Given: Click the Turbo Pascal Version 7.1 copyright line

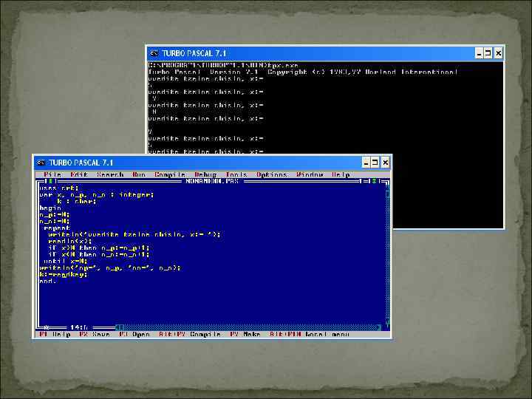Looking at the screenshot, I should coord(303,72).
